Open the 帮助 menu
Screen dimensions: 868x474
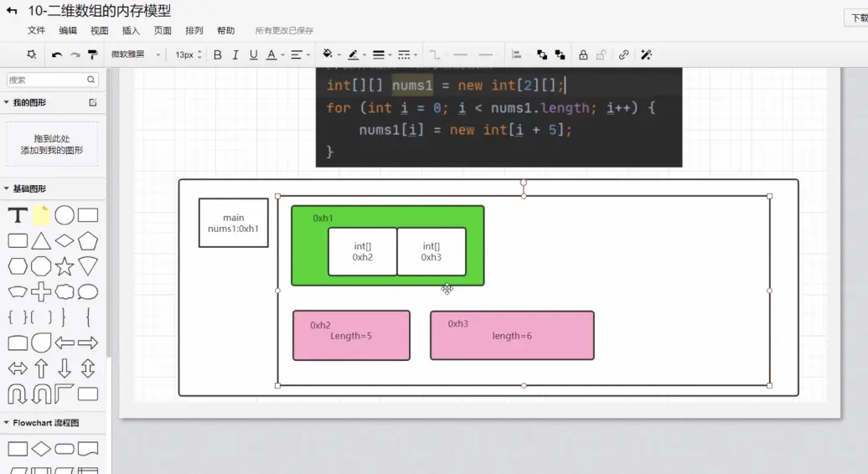point(225,30)
